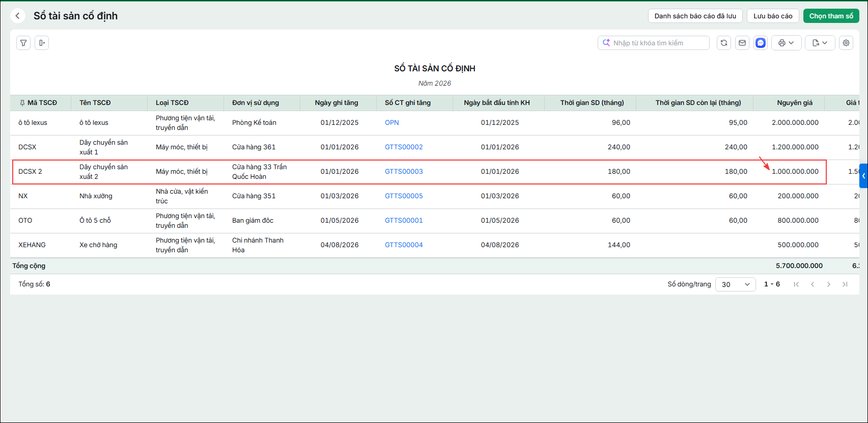Image resolution: width=868 pixels, height=423 pixels.
Task: Open the blue chat assistant icon
Action: tap(761, 43)
